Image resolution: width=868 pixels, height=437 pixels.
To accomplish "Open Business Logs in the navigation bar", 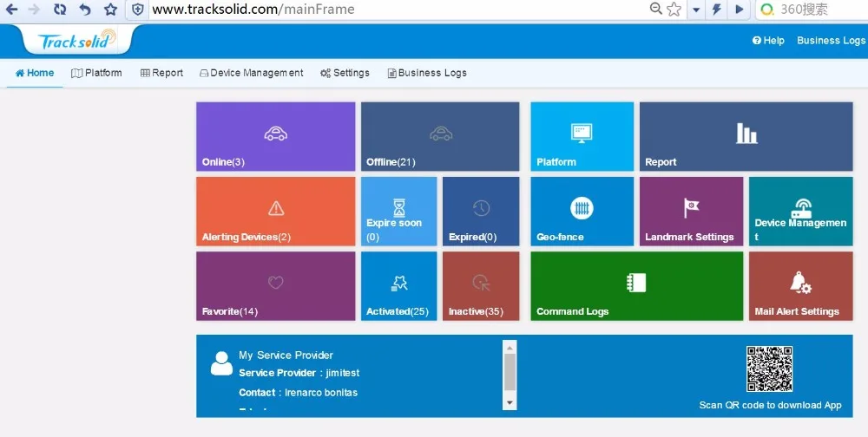I will click(427, 73).
